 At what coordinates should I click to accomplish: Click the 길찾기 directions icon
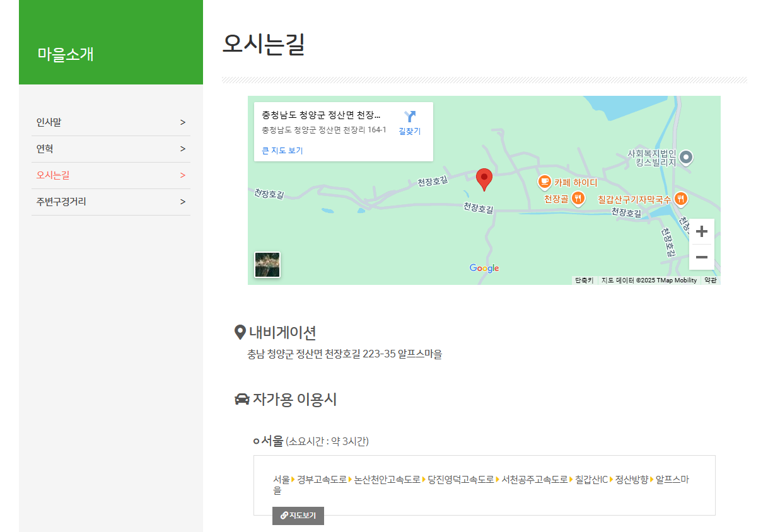pyautogui.click(x=410, y=118)
